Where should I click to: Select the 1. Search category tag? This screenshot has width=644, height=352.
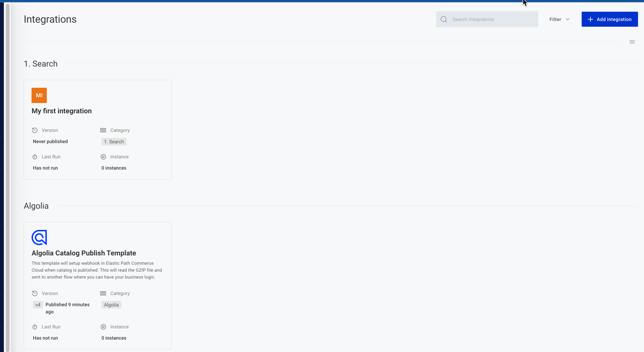pos(114,141)
